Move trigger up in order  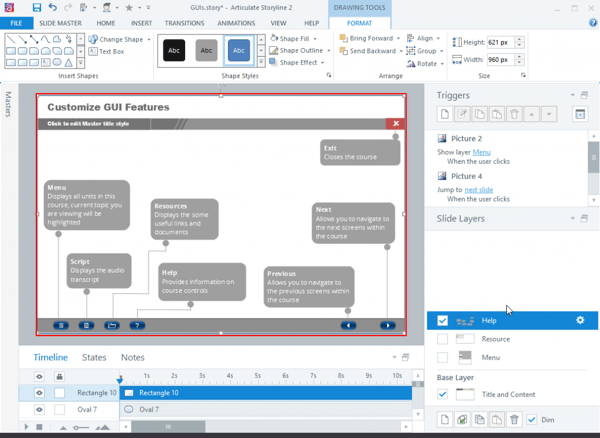[x=532, y=114]
